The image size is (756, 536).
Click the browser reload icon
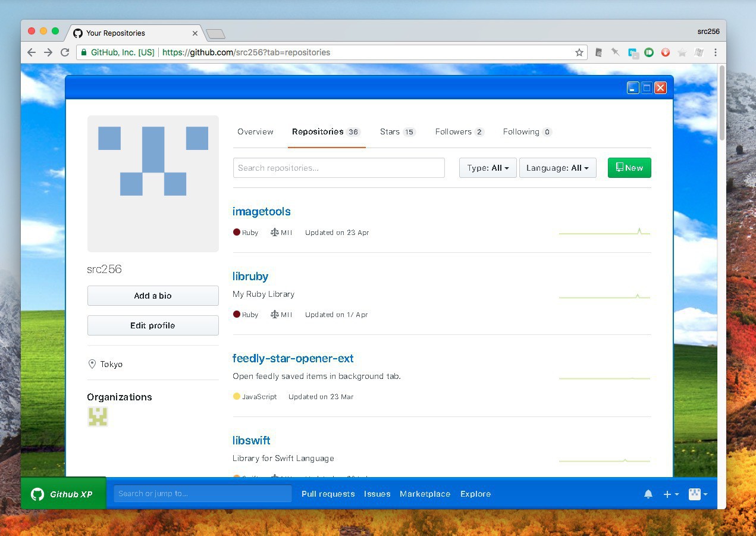coord(65,52)
